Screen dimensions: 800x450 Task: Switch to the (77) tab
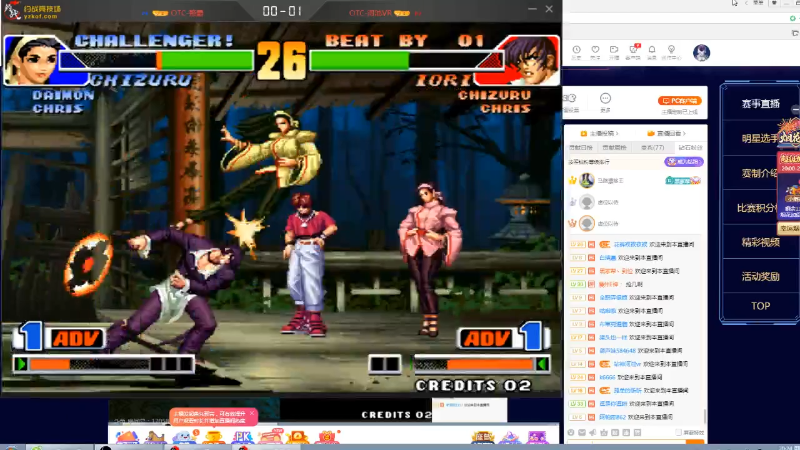click(x=652, y=147)
